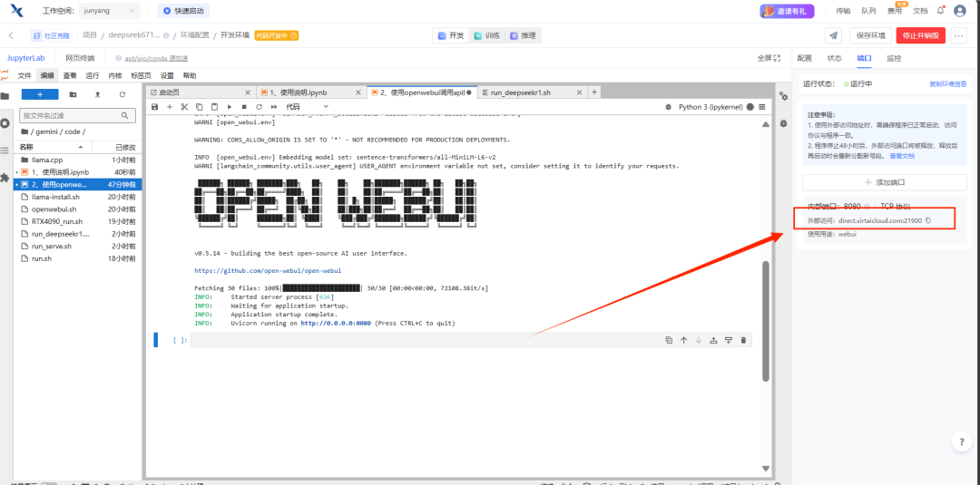The height and width of the screenshot is (485, 980).
Task: Insert a cell above using the cell toolbar icon
Action: (713, 340)
